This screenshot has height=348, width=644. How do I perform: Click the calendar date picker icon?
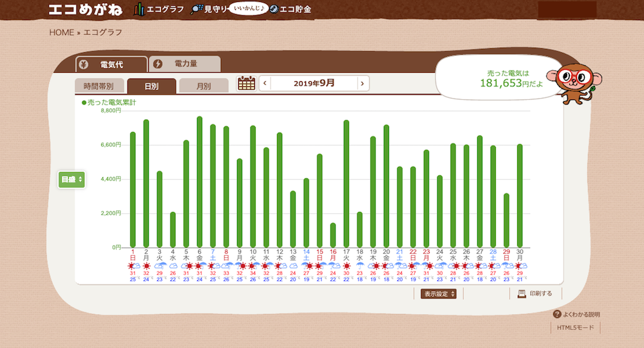[247, 83]
